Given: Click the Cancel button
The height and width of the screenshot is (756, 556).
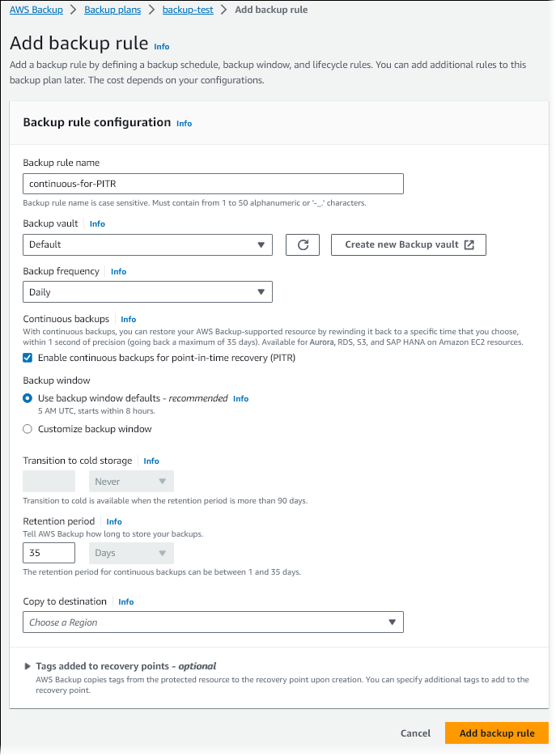Looking at the screenshot, I should click(415, 733).
